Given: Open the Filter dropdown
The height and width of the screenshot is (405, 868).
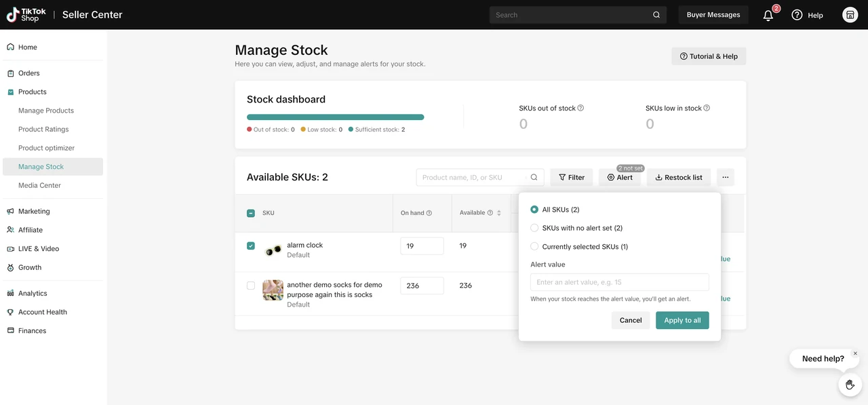Looking at the screenshot, I should [x=572, y=177].
